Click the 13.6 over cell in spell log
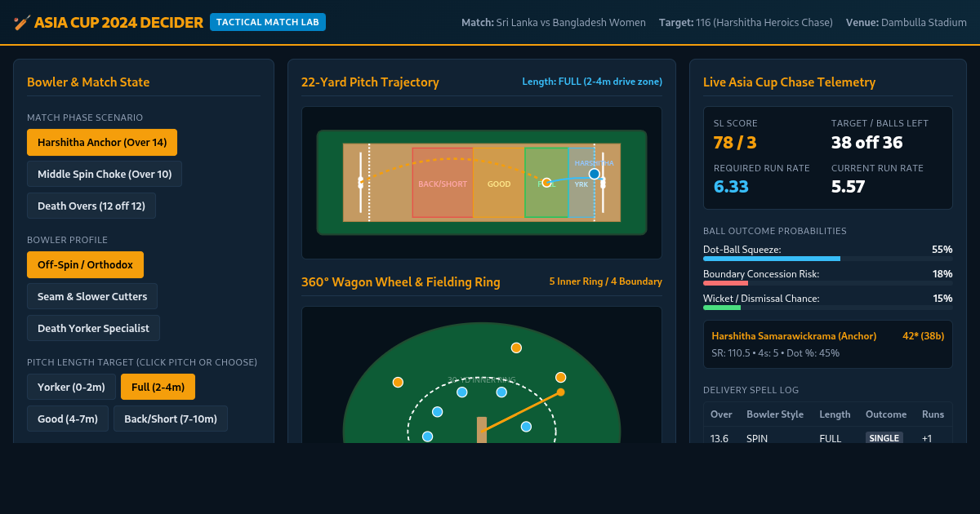 pos(719,438)
